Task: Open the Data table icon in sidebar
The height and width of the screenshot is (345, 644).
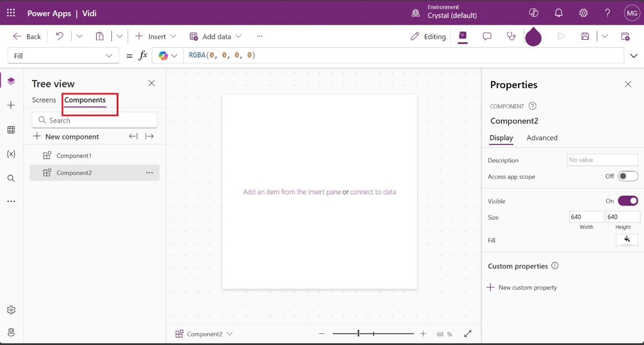Action: pos(11,130)
